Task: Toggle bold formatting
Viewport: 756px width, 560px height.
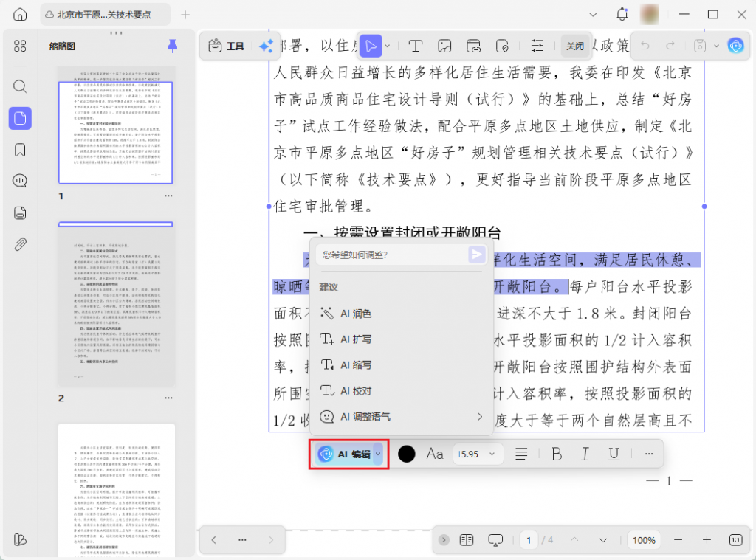Action: point(557,454)
